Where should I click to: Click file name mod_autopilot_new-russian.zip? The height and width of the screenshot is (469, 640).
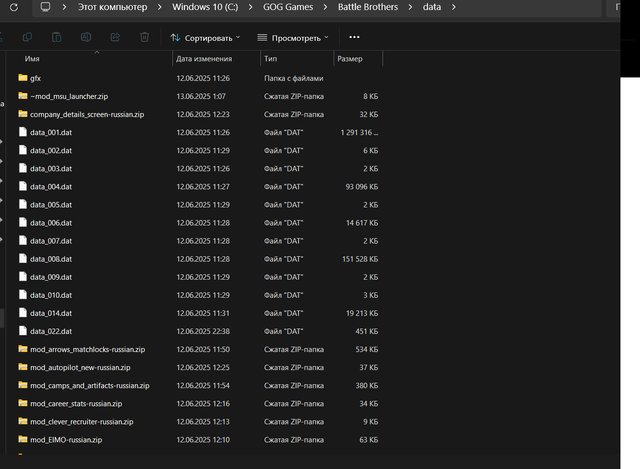pos(80,367)
